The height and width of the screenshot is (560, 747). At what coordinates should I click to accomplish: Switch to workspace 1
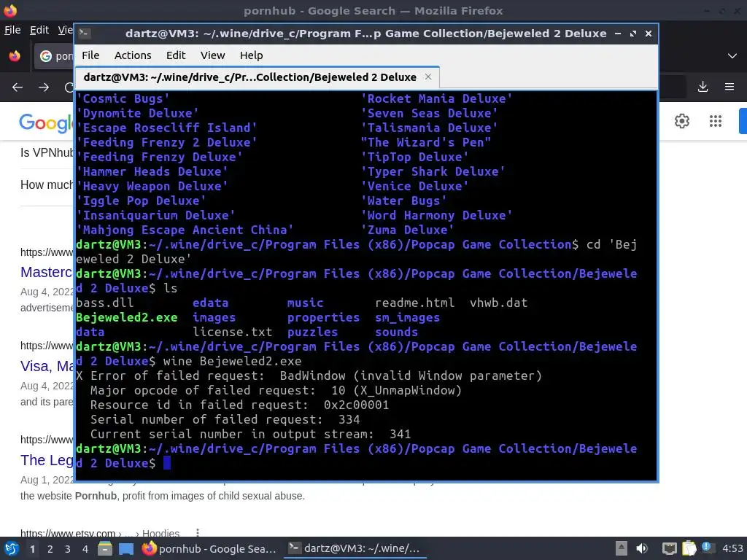pyautogui.click(x=32, y=549)
